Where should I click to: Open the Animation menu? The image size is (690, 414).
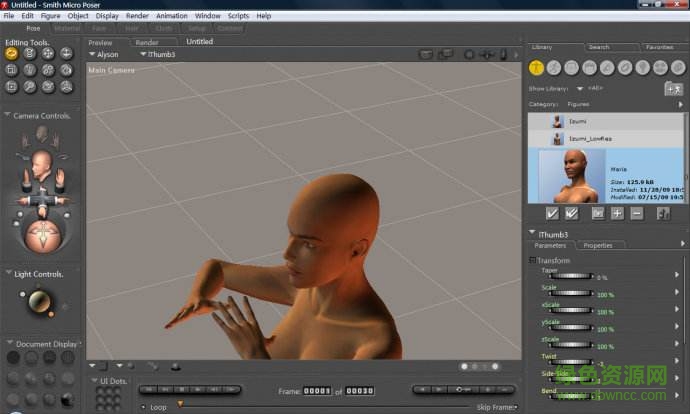click(x=171, y=16)
